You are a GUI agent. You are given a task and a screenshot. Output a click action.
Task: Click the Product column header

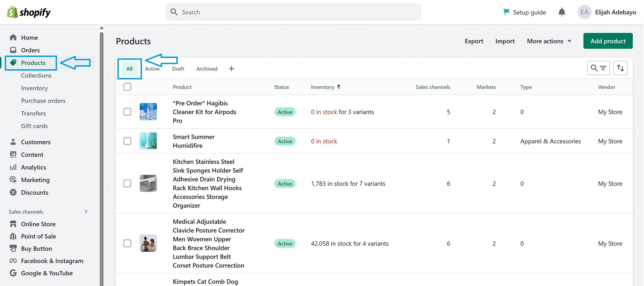[182, 87]
